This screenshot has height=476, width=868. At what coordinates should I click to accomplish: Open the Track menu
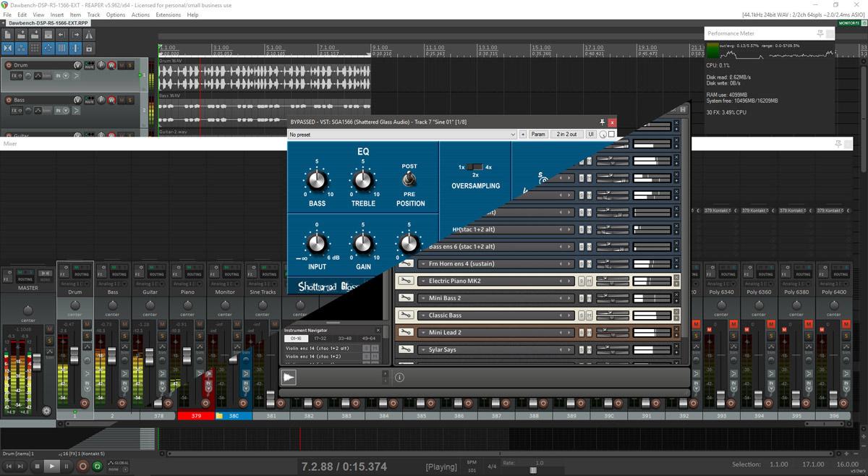[x=93, y=14]
